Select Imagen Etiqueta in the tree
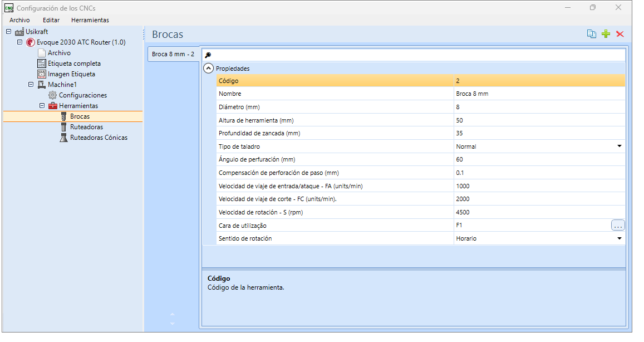The image size is (644, 342). click(x=71, y=74)
